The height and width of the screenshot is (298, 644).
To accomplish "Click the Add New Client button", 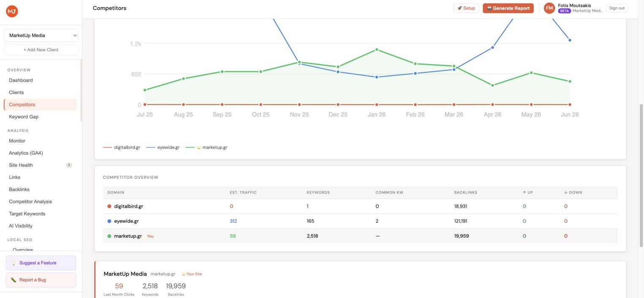I will pyautogui.click(x=41, y=50).
